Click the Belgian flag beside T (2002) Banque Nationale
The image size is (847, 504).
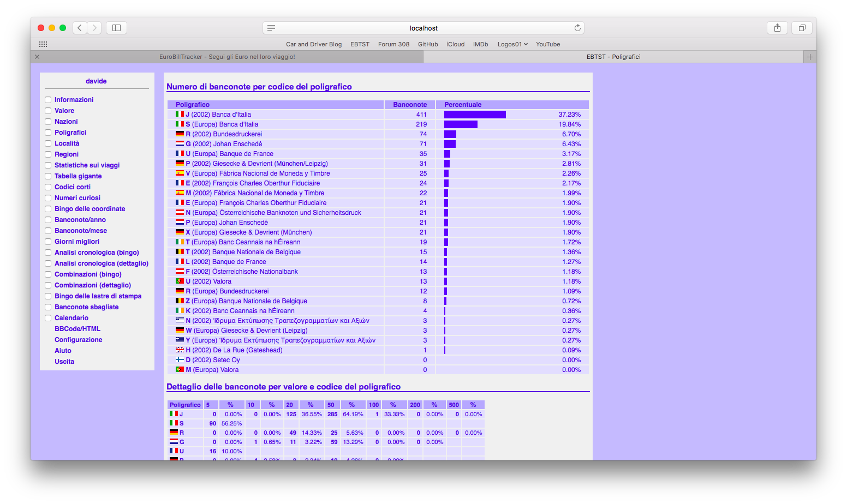[179, 251]
